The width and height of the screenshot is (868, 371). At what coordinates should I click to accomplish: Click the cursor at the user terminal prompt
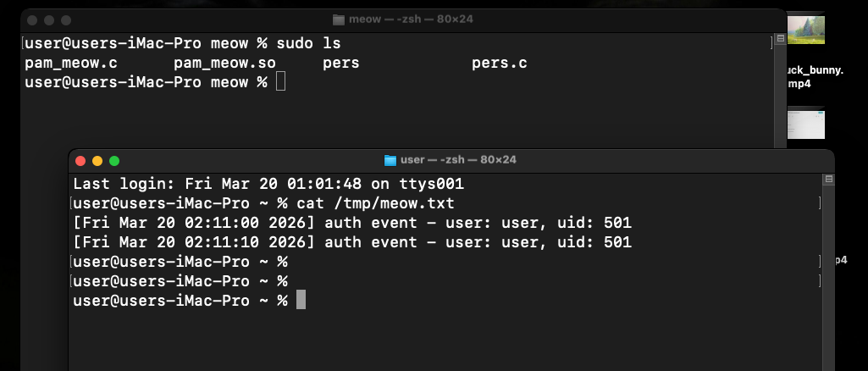(x=301, y=301)
